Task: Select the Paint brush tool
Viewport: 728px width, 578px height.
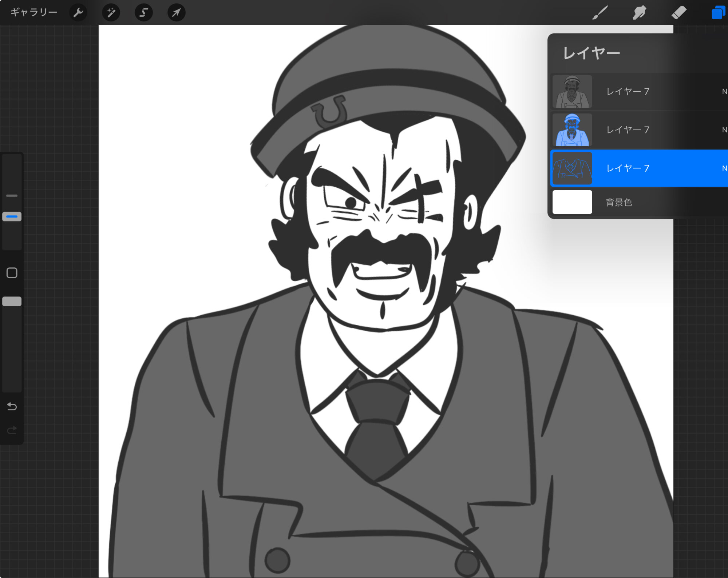Action: (x=600, y=13)
